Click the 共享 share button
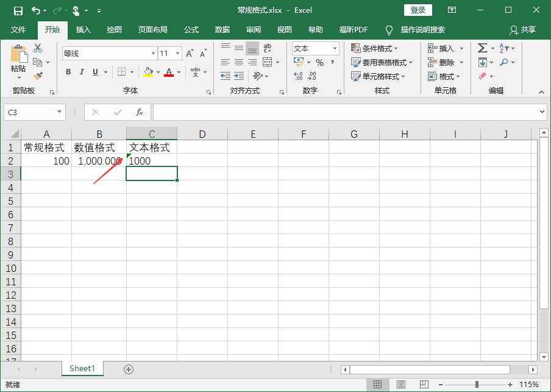This screenshot has width=551, height=392. (523, 29)
